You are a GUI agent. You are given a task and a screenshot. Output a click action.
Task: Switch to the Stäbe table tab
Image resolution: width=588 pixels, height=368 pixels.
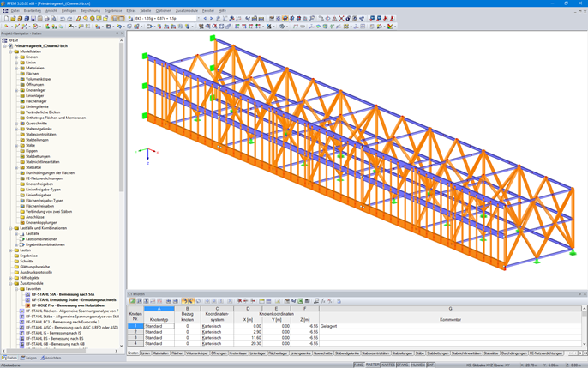[420, 353]
